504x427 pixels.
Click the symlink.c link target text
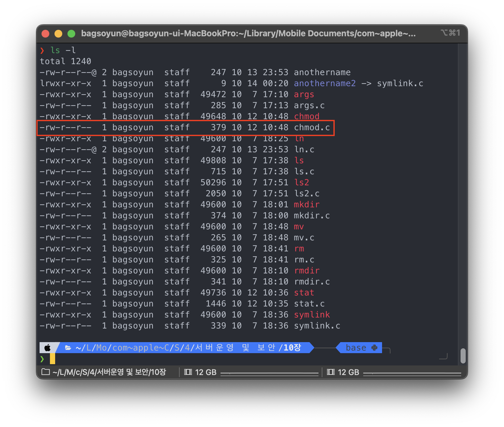400,83
